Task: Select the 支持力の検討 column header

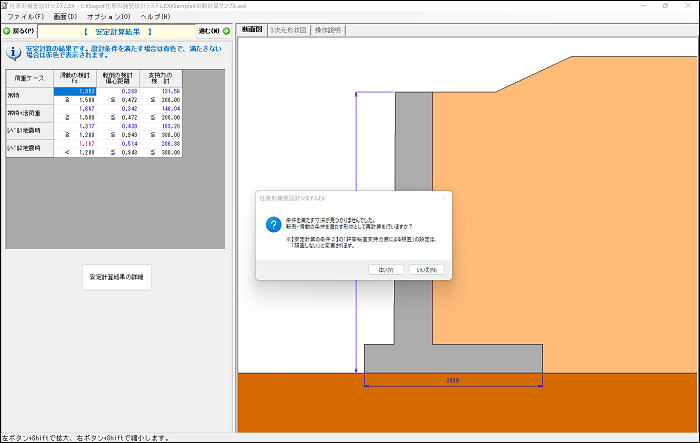Action: tap(161, 78)
